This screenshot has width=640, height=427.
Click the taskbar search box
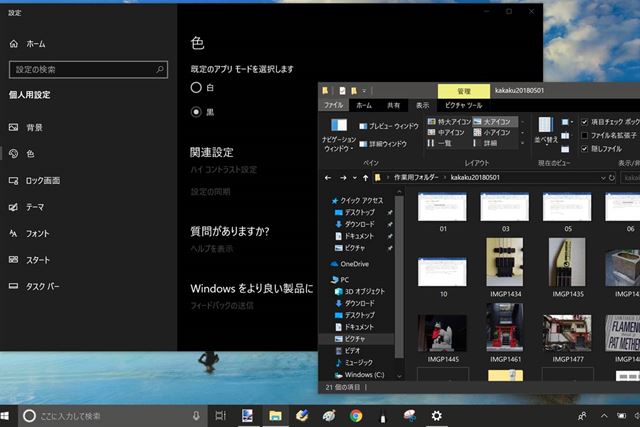113,416
